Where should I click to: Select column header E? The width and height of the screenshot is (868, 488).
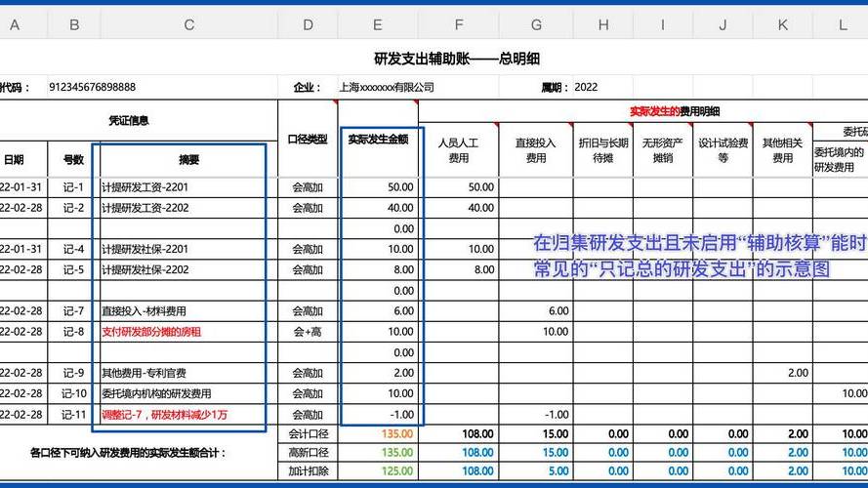(378, 25)
